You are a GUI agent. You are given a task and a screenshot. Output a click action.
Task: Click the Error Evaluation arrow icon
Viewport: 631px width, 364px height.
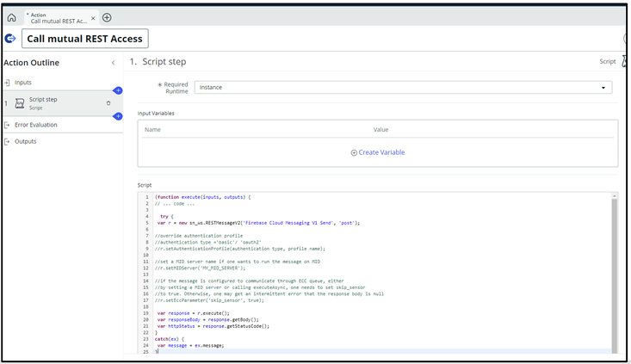[x=7, y=125]
